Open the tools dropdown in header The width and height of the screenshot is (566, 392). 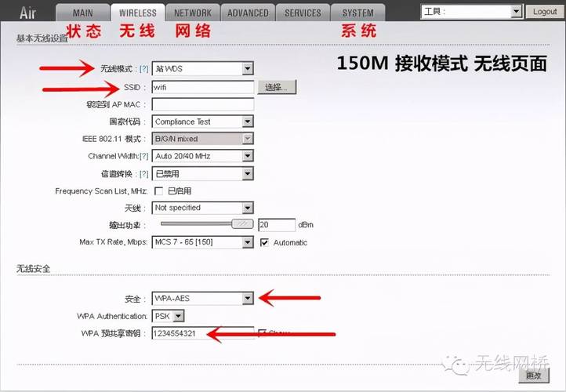471,12
